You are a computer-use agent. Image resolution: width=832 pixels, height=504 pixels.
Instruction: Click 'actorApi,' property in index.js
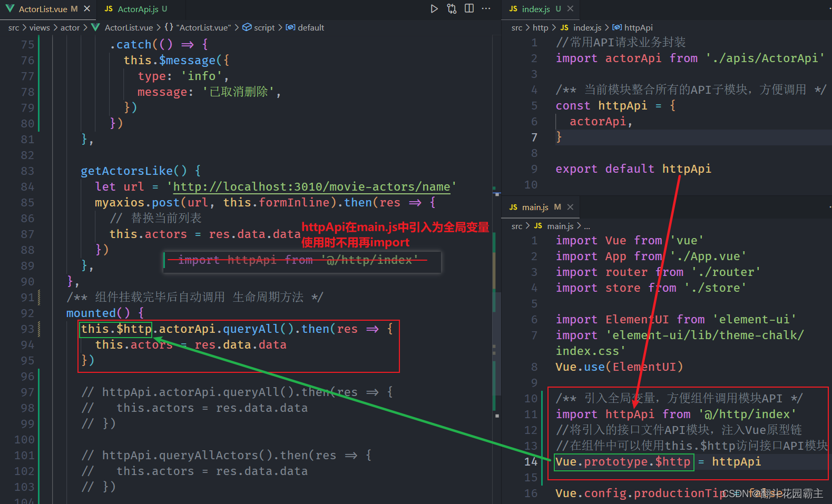click(601, 121)
